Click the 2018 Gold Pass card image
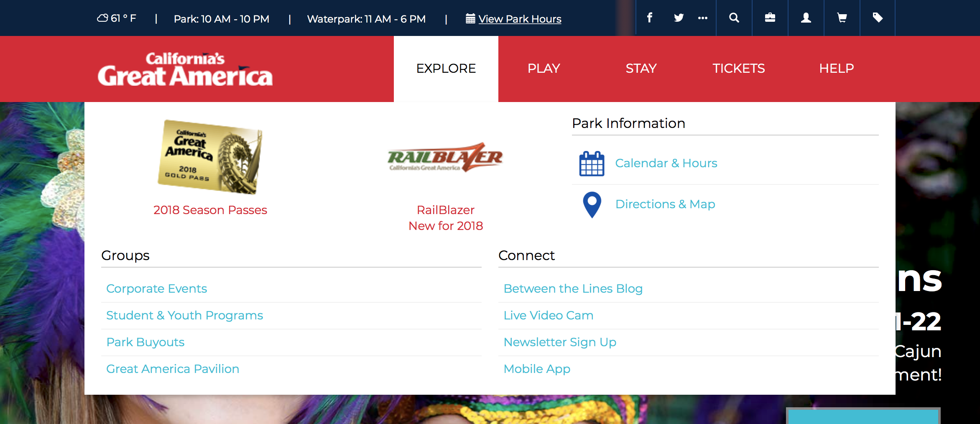980x424 pixels. coord(210,157)
